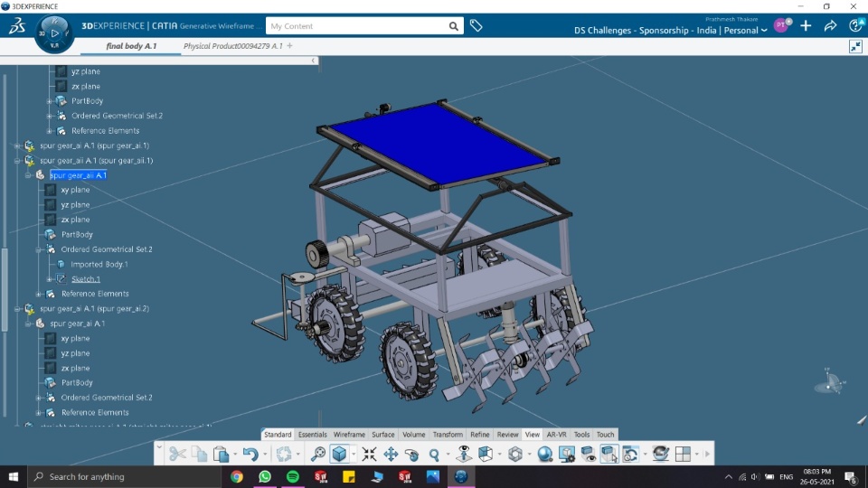
Task: Select the final body A.1 tab
Action: (131, 46)
